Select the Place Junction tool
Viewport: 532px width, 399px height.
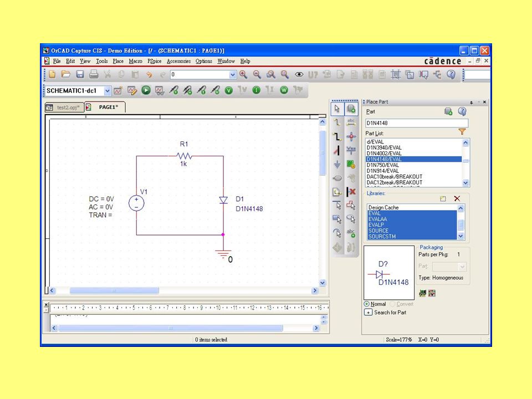(351, 136)
